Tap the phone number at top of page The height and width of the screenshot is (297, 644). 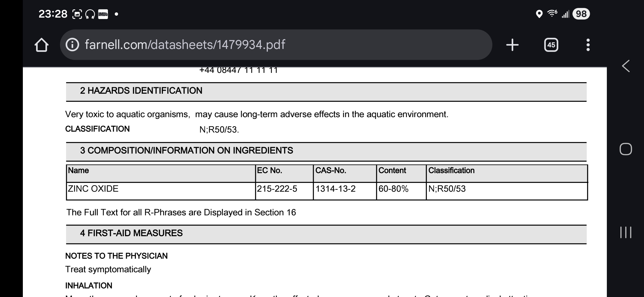point(238,70)
